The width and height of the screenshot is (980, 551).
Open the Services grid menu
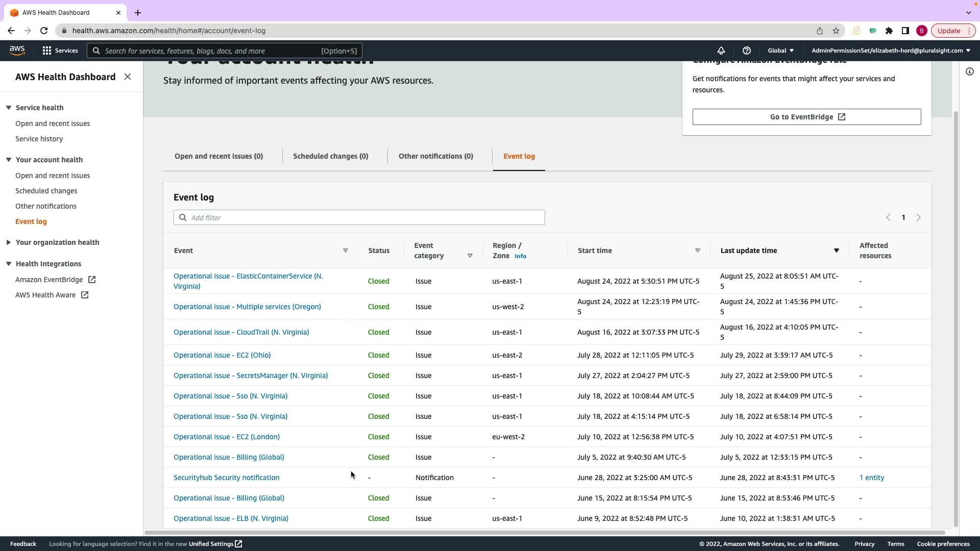pyautogui.click(x=60, y=51)
